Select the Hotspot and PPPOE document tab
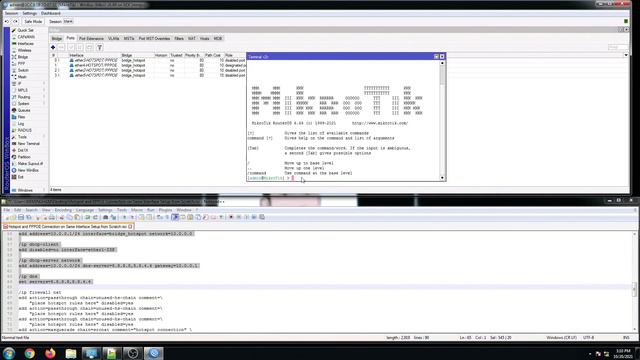 (x=67, y=226)
